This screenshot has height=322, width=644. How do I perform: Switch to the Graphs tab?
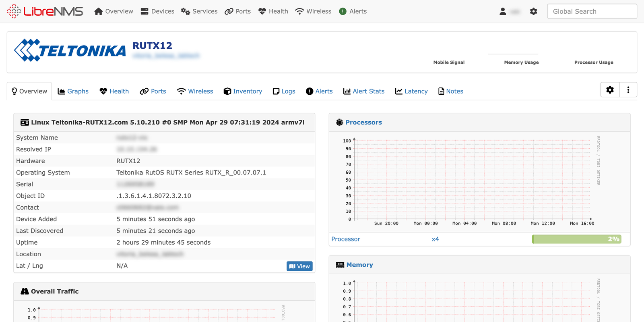coord(73,91)
